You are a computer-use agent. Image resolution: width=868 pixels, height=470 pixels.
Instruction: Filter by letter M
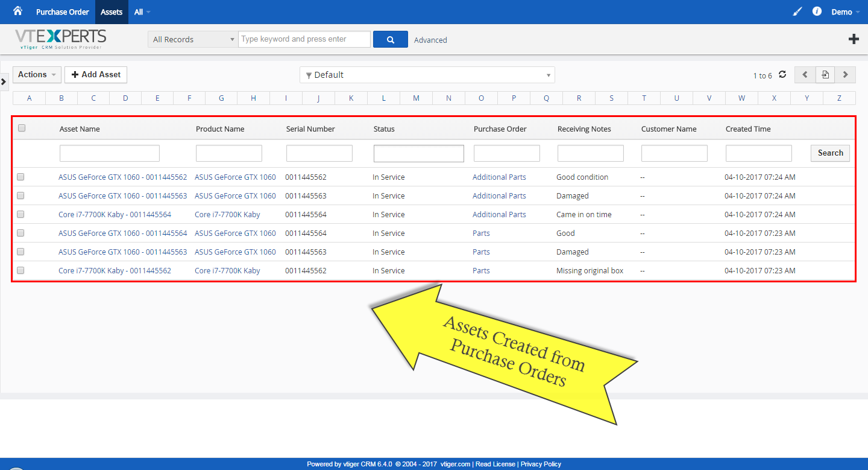(x=416, y=98)
